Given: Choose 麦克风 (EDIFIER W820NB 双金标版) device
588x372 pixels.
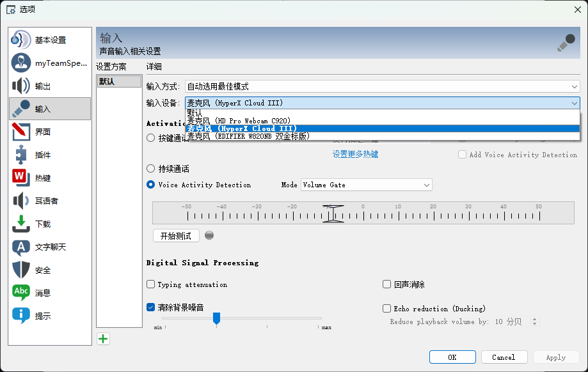Looking at the screenshot, I should pos(382,136).
